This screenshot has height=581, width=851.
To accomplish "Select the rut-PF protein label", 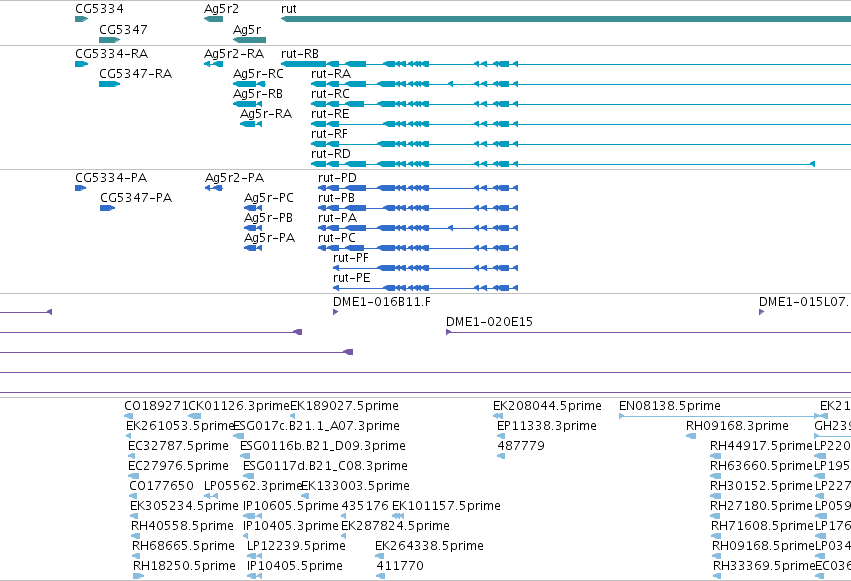I will pyautogui.click(x=351, y=258).
